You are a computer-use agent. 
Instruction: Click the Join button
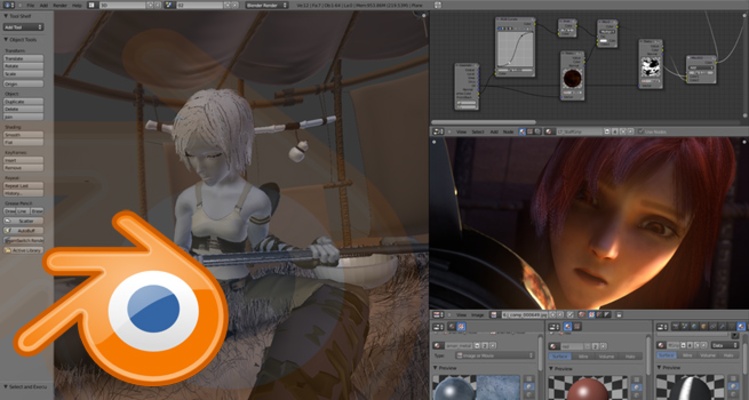point(23,117)
